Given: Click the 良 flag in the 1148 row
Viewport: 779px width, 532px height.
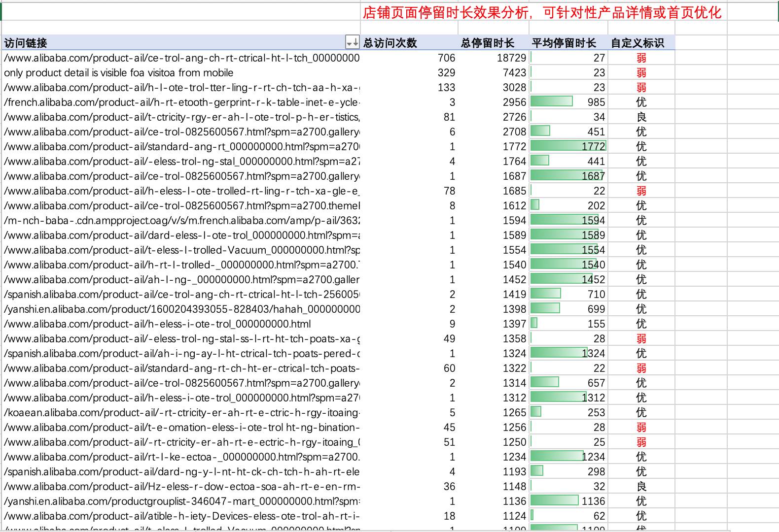Looking at the screenshot, I should (x=641, y=486).
